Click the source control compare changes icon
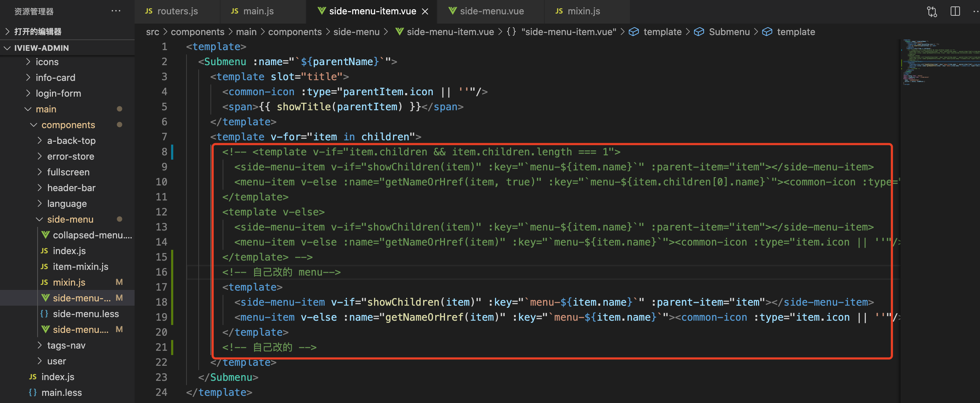This screenshot has height=403, width=980. click(x=932, y=11)
